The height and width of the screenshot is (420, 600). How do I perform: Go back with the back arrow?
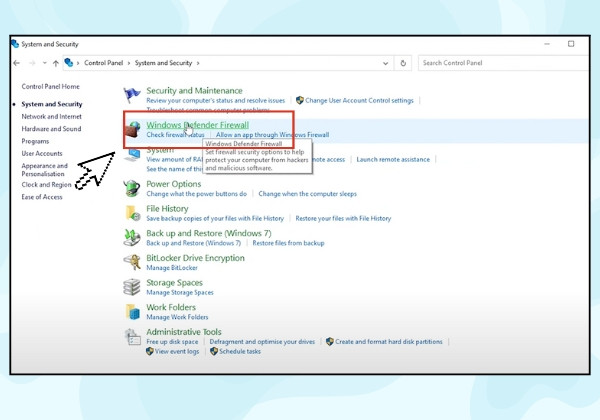[16, 63]
